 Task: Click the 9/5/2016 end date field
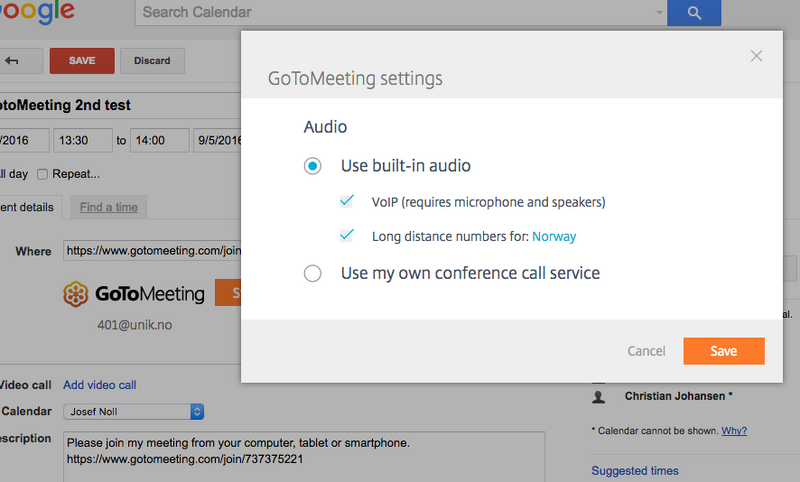coord(217,140)
